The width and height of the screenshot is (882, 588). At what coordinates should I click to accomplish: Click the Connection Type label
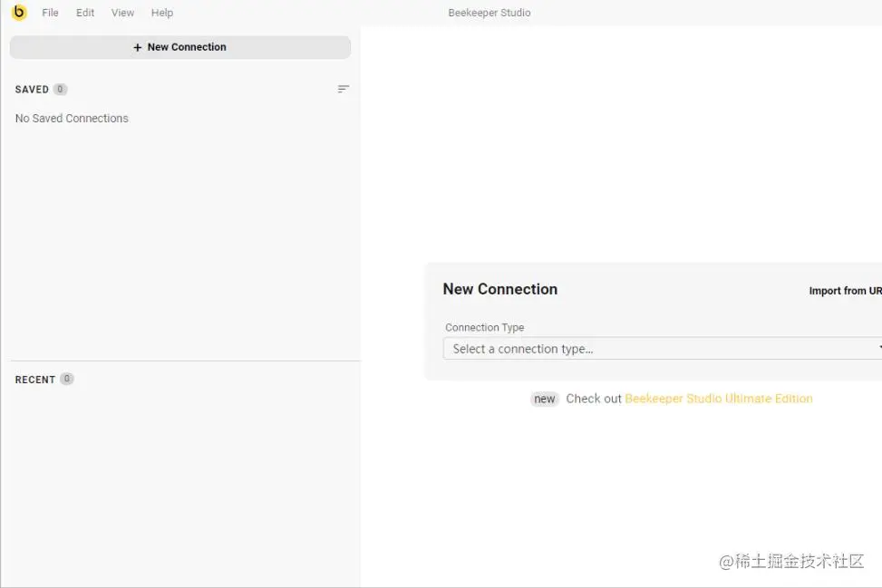(x=484, y=327)
